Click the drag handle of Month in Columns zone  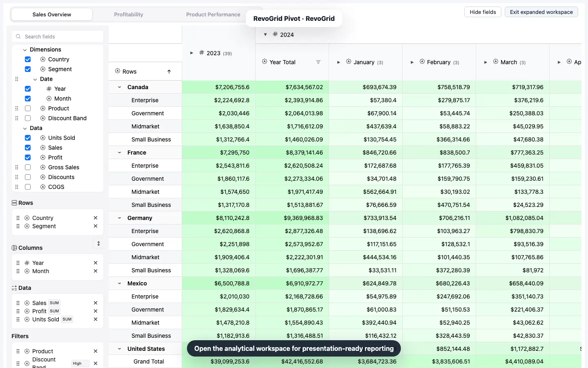(18, 271)
